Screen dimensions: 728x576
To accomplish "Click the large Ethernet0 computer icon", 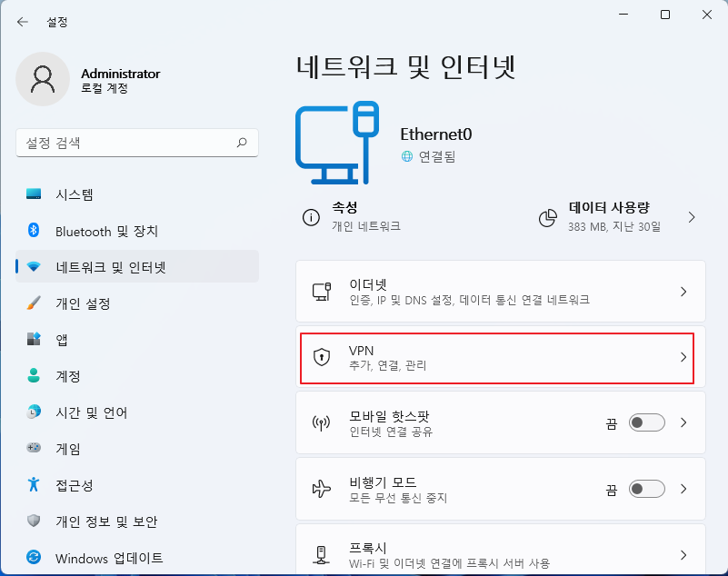I will (x=337, y=143).
